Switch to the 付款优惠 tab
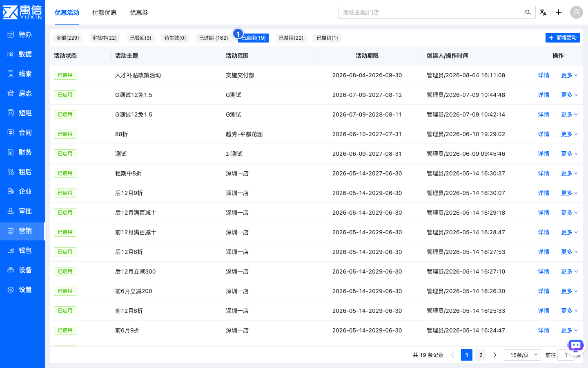588x368 pixels. tap(105, 13)
